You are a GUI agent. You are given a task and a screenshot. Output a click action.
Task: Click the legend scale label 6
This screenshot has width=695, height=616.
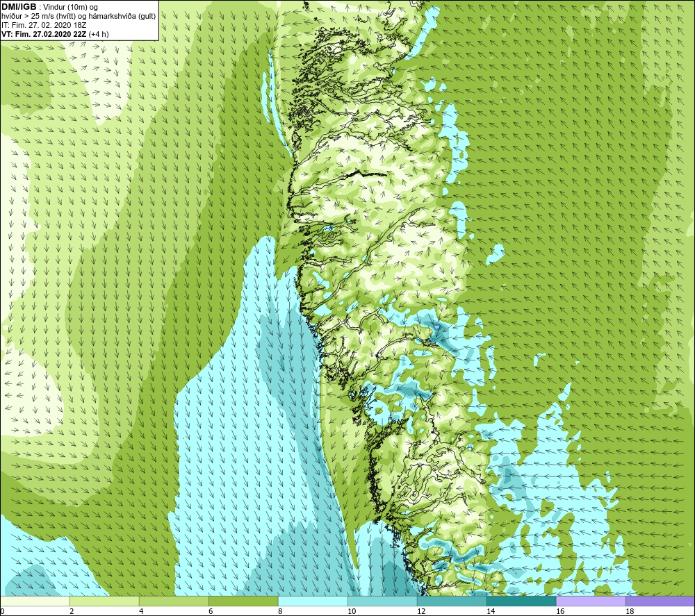(x=211, y=612)
